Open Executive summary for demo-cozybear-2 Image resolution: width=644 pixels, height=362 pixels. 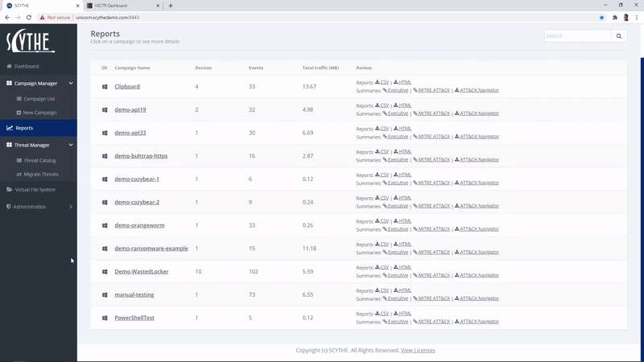(x=395, y=206)
